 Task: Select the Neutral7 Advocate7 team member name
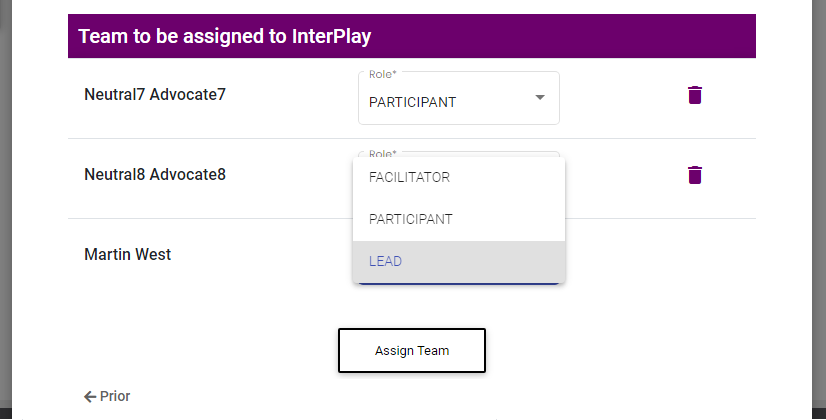point(155,94)
